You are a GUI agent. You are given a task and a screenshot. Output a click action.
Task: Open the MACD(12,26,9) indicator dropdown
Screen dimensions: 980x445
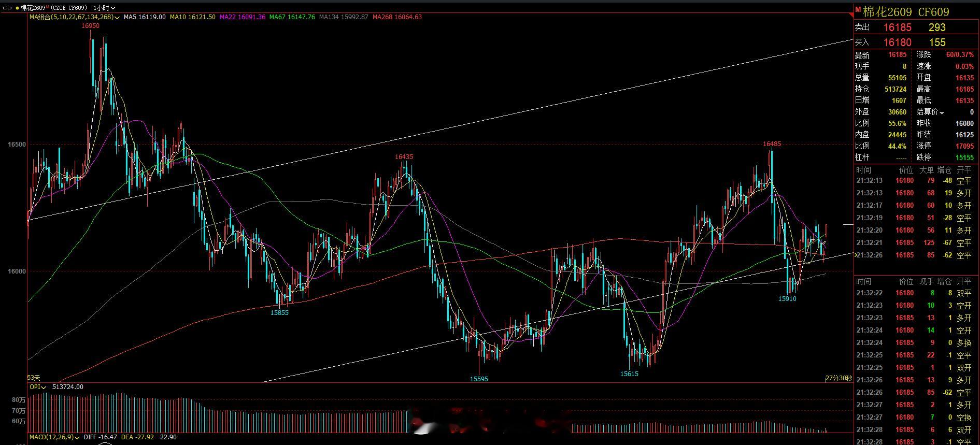coord(77,437)
